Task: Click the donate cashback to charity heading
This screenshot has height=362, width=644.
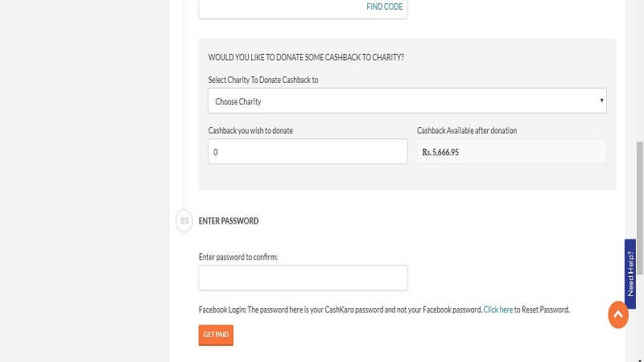Action: 306,58
